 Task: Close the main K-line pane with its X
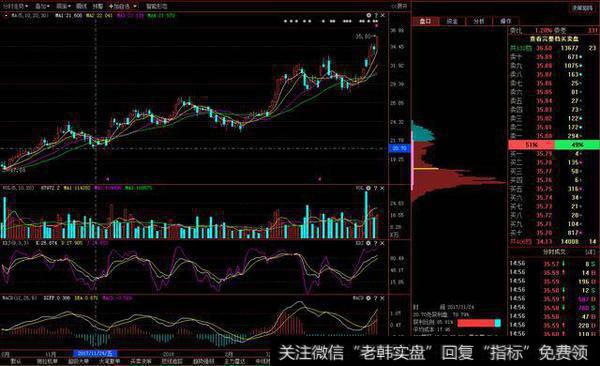coord(382,15)
